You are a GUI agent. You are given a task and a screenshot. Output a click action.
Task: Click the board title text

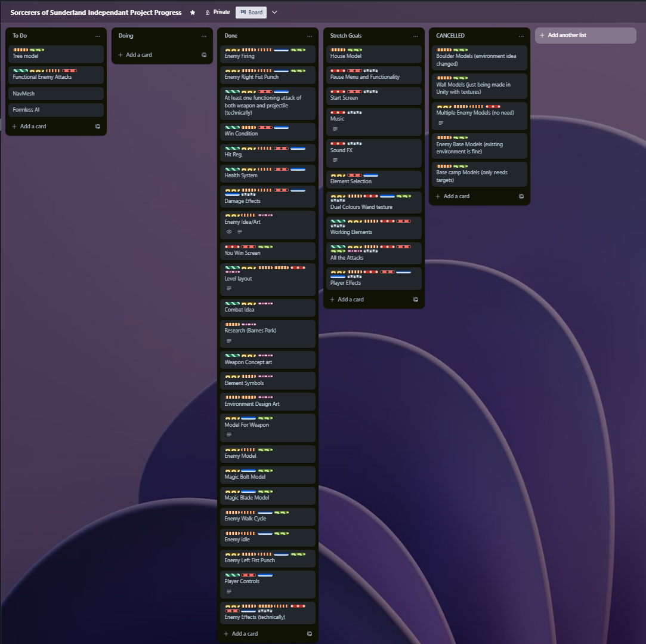tap(96, 13)
